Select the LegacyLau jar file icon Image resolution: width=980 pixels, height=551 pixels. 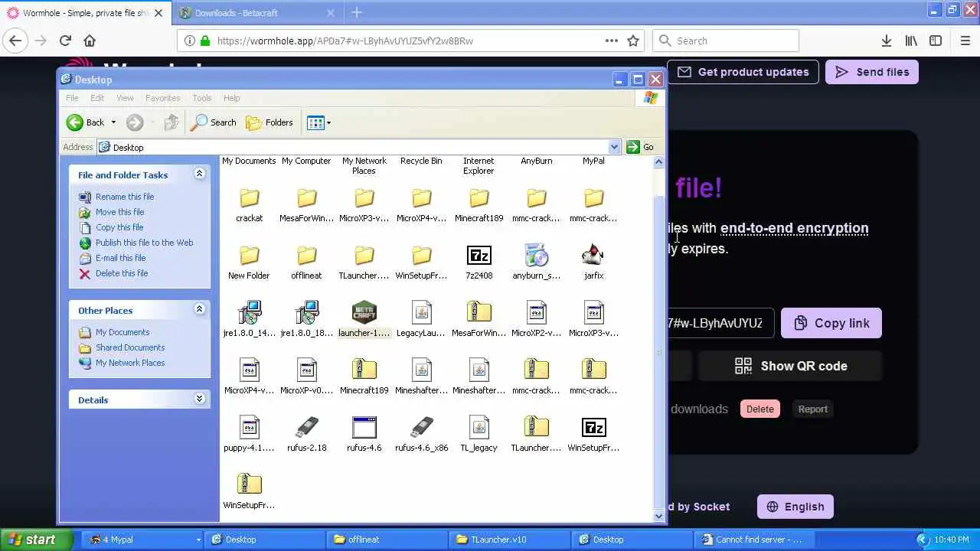(x=421, y=313)
